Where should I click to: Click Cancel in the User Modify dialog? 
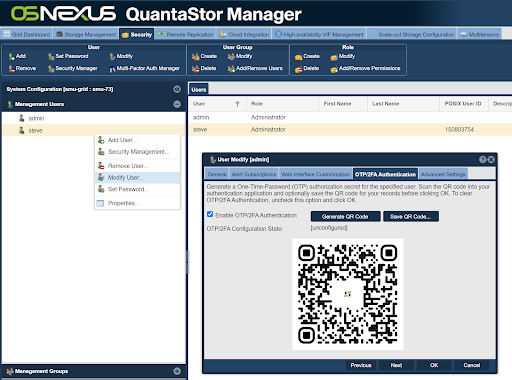click(x=472, y=365)
